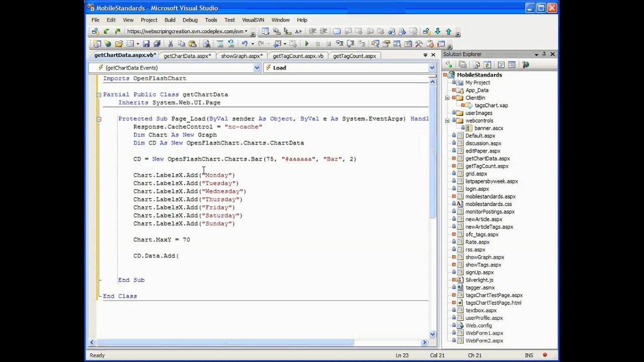Click the editor horizontal scrollbar thumb
Image resolution: width=644 pixels, height=362 pixels.
pyautogui.click(x=225, y=342)
